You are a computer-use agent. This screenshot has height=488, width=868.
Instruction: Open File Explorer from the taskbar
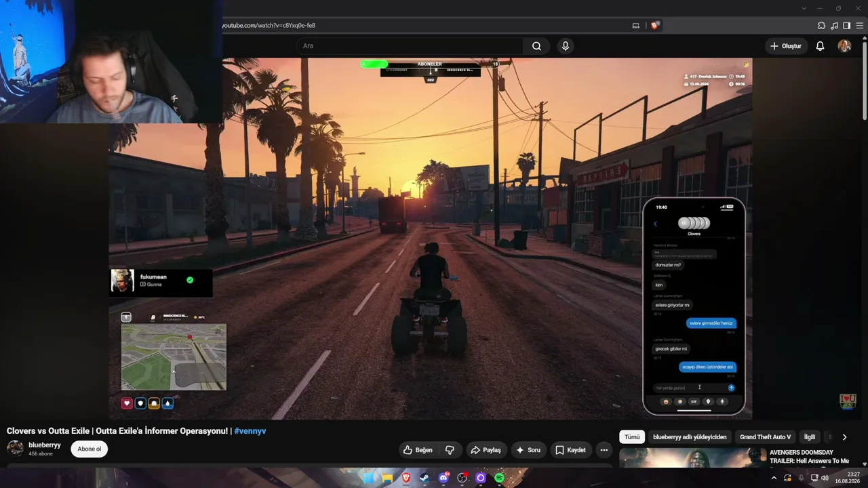387,478
